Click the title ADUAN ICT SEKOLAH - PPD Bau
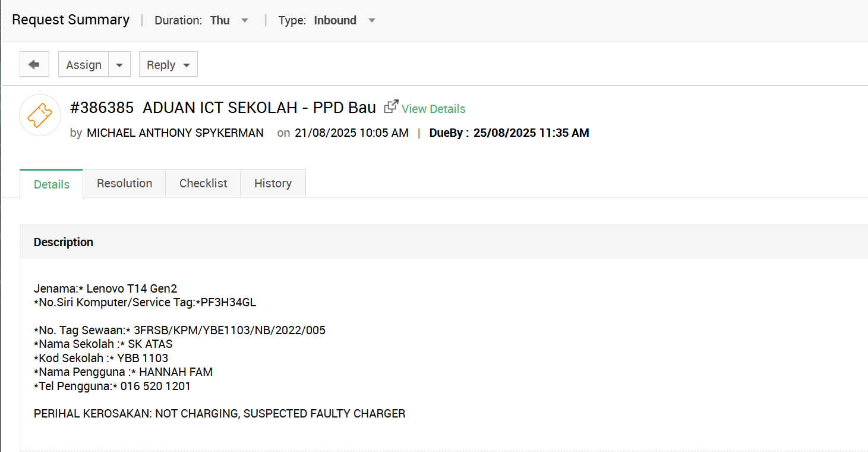 pos(260,108)
